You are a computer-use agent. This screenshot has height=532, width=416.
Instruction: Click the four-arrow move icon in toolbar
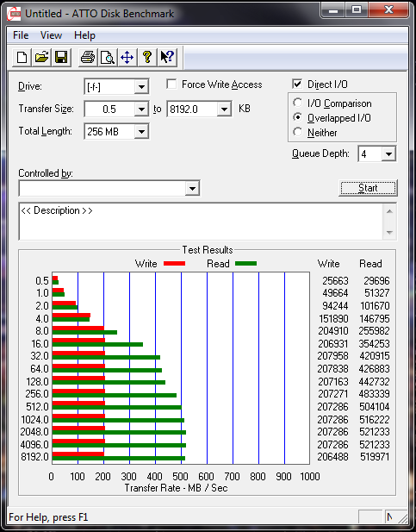(x=127, y=57)
